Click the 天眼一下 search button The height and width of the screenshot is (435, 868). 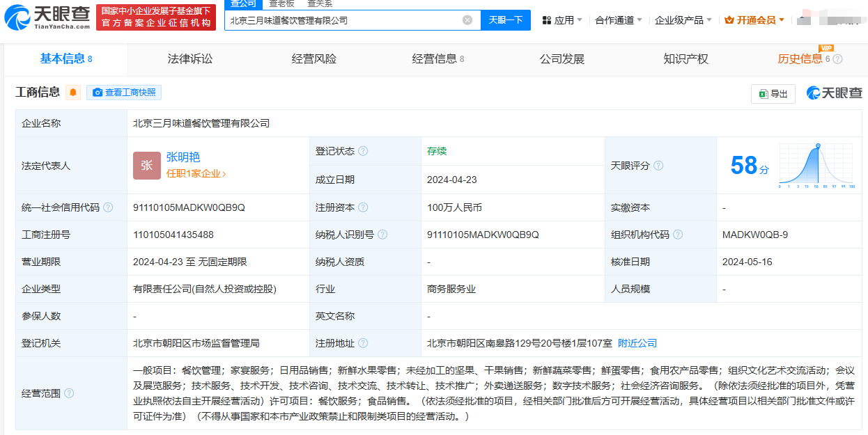pyautogui.click(x=506, y=20)
